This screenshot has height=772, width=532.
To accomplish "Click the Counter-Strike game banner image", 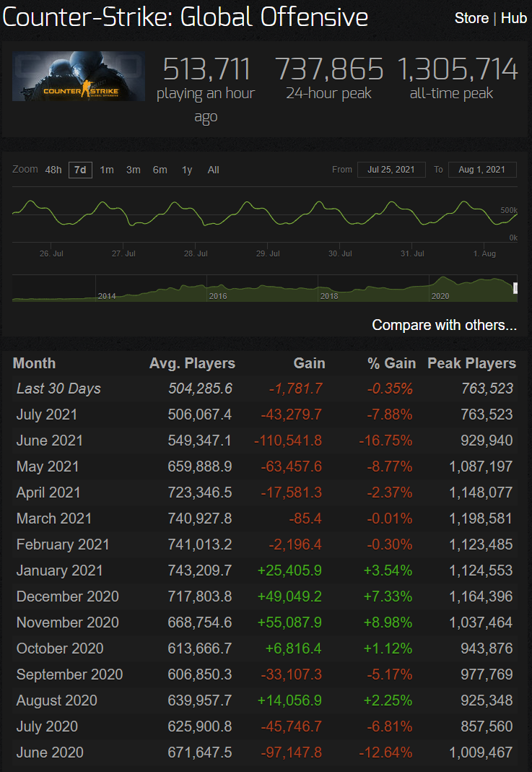I will (79, 77).
